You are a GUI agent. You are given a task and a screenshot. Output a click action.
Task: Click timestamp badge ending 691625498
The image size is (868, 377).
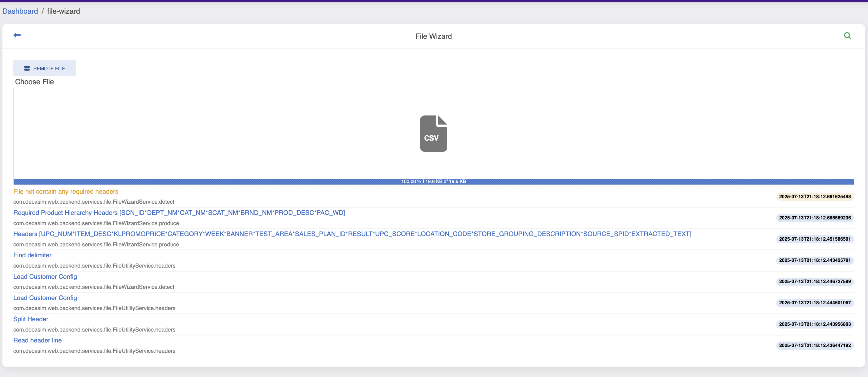[x=815, y=196]
